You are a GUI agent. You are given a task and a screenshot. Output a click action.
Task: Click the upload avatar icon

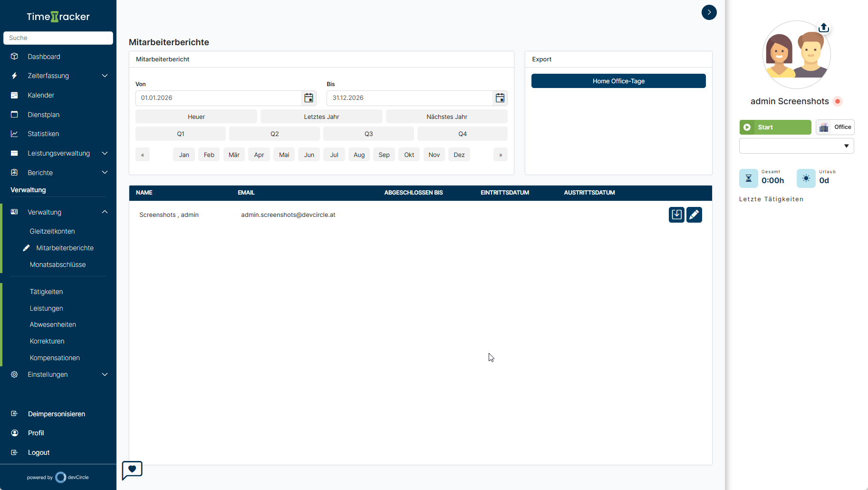pos(824,28)
